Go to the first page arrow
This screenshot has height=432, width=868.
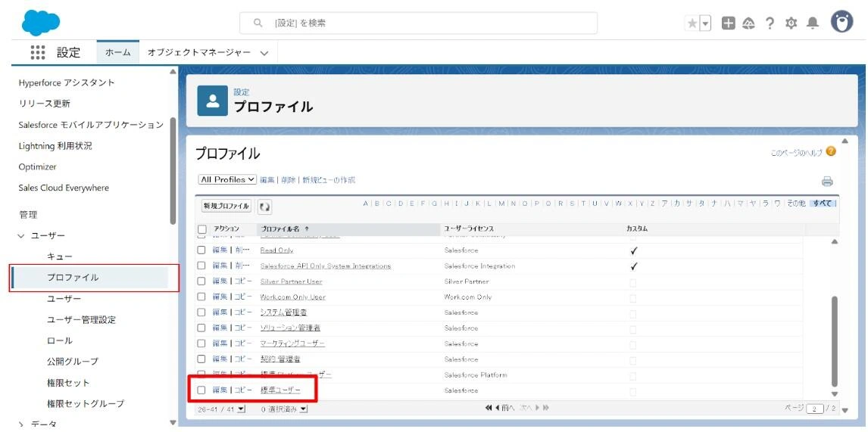[x=489, y=409]
